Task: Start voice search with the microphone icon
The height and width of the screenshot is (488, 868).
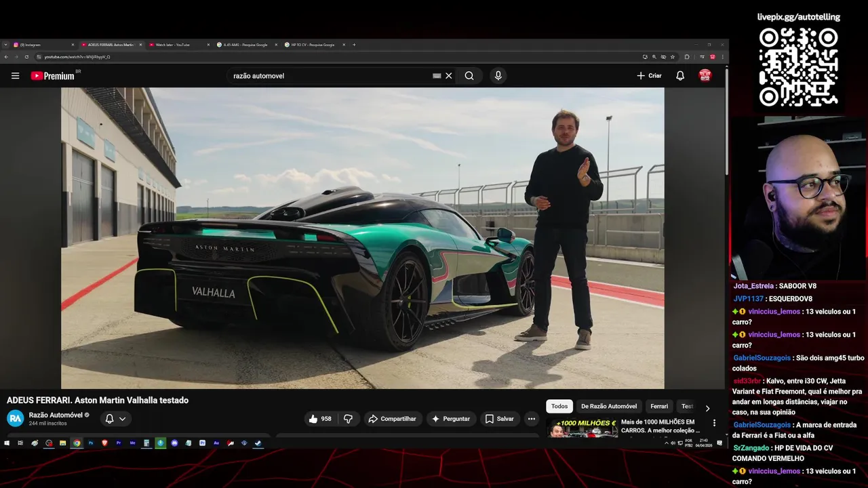Action: (x=498, y=76)
